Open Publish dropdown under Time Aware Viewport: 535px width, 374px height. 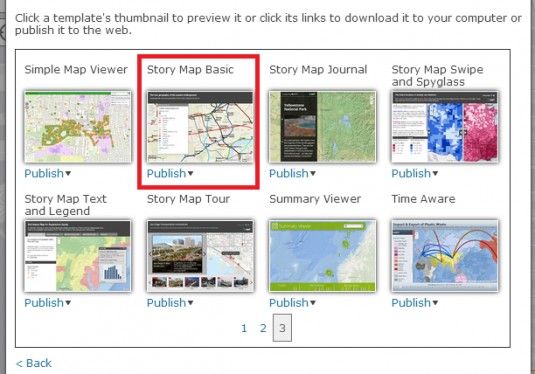[415, 303]
